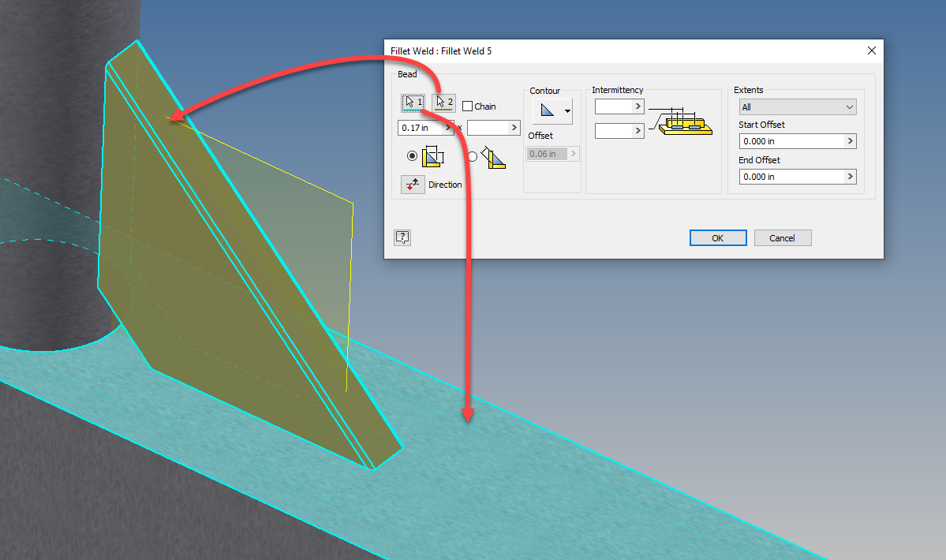This screenshot has height=560, width=946.
Task: Open arrow of Offset 0.06 in field
Action: click(x=573, y=154)
